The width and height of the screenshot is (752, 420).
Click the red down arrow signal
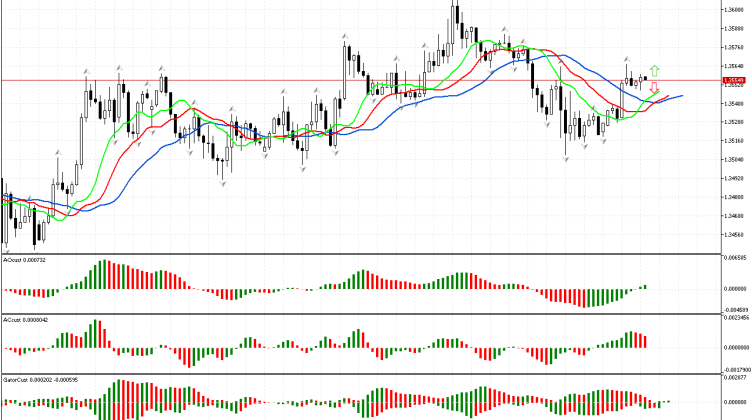coord(654,87)
